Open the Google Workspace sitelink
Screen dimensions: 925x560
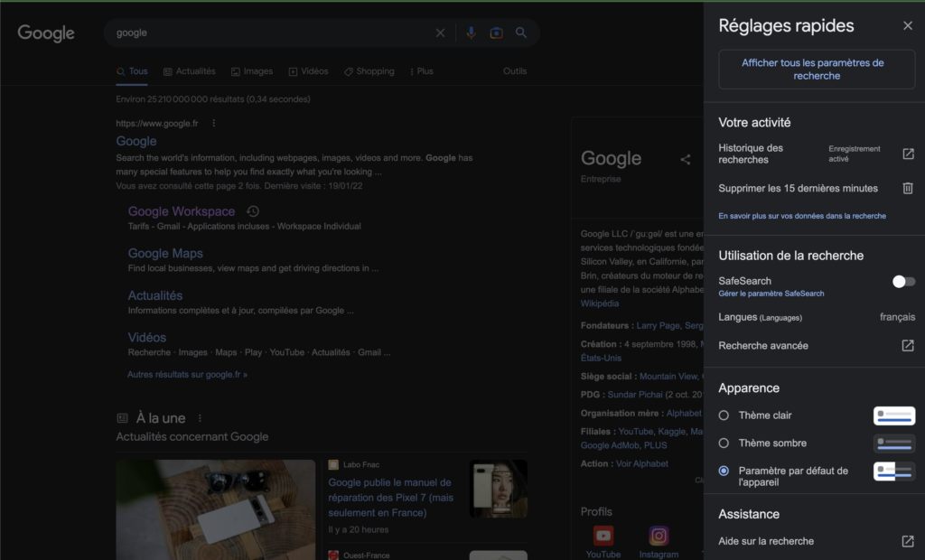click(181, 211)
